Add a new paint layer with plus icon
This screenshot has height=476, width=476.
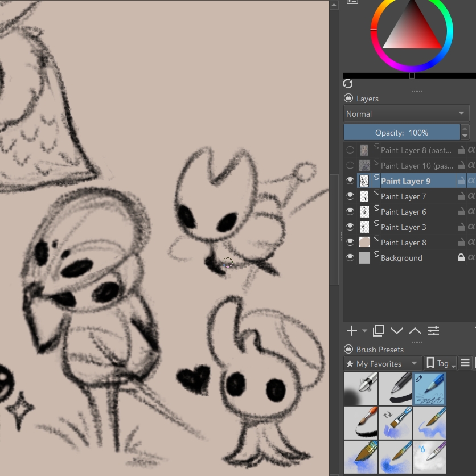tap(351, 331)
